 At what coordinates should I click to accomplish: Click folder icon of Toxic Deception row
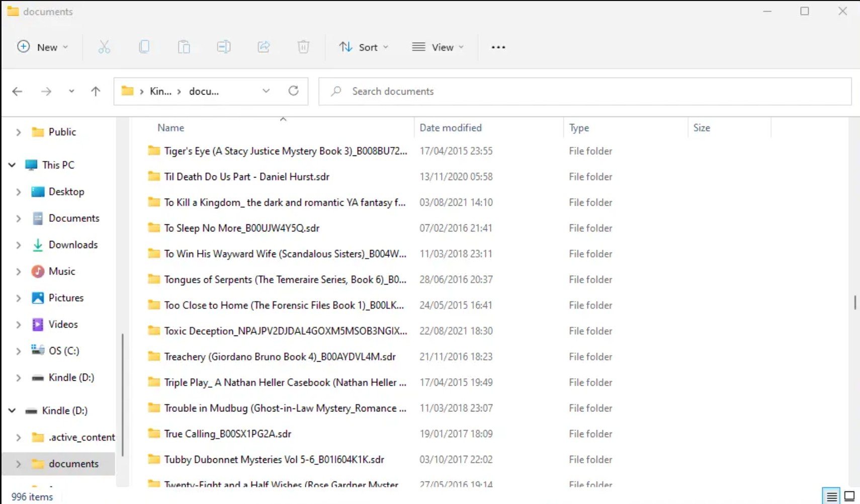click(x=154, y=330)
